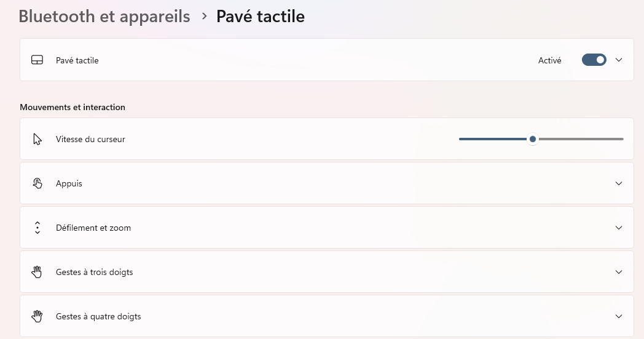Select the Gestes à quatre doigts label
This screenshot has width=644, height=339.
tap(98, 316)
